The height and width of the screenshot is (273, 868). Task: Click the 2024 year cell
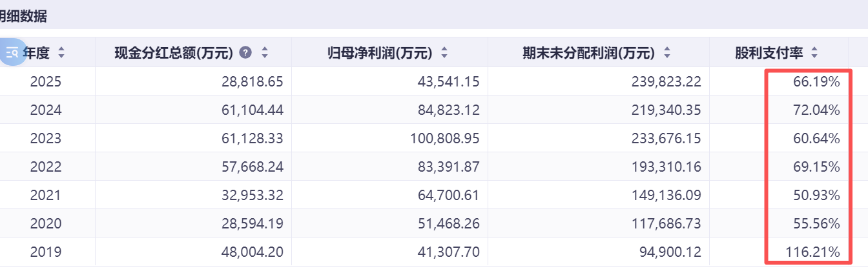(46, 110)
